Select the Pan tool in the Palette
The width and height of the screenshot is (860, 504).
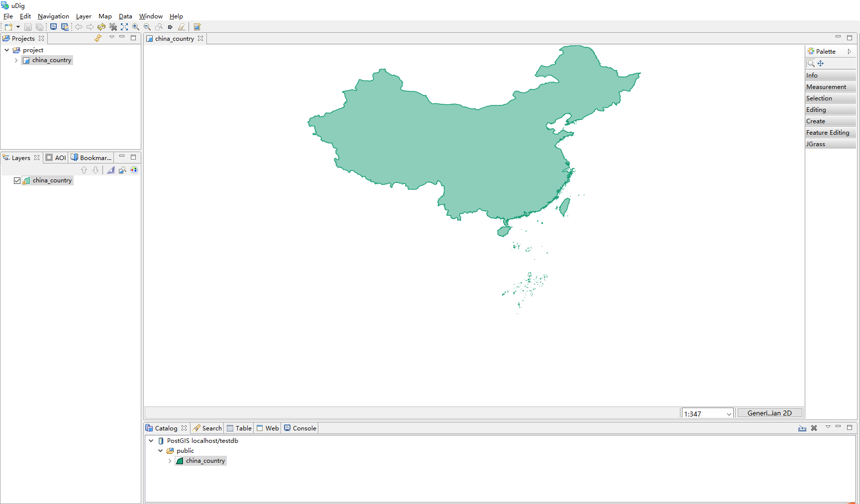pyautogui.click(x=821, y=63)
